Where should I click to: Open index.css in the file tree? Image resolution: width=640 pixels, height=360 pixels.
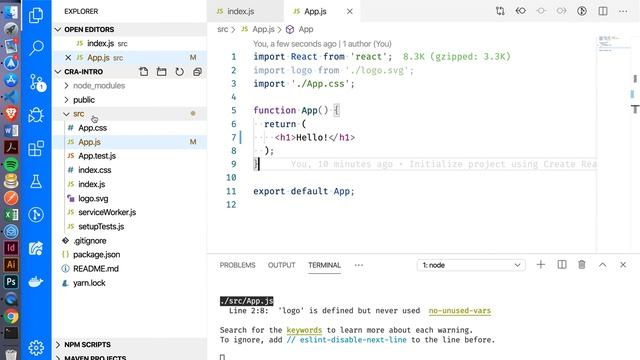tap(94, 170)
